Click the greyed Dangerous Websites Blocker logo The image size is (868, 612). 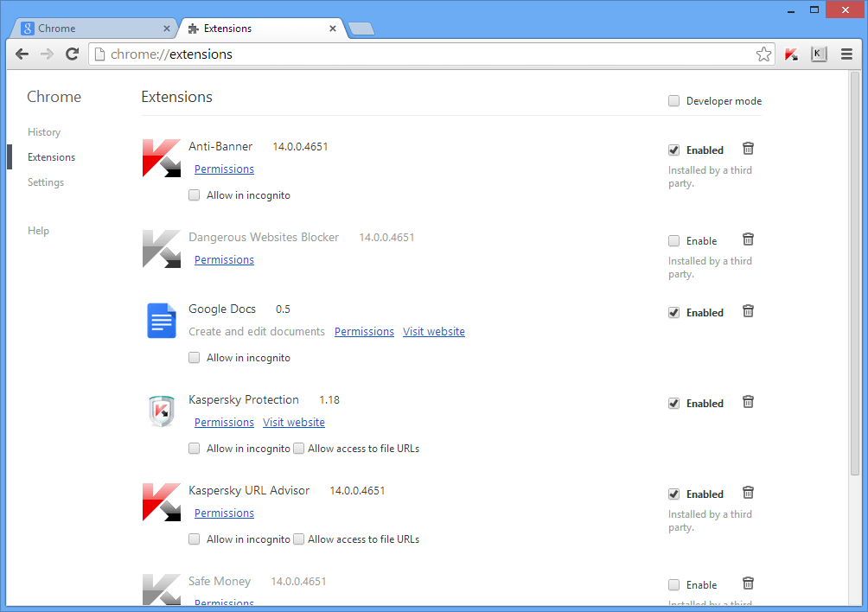[x=162, y=249]
